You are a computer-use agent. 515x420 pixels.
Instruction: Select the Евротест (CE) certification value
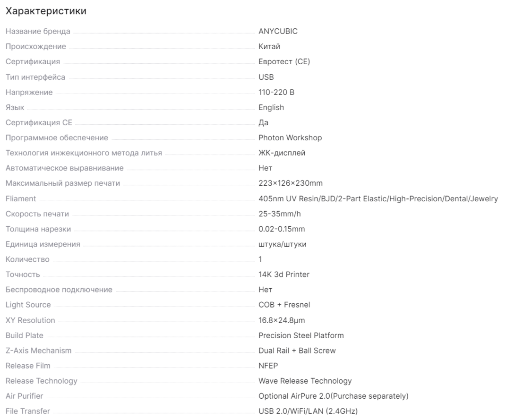click(284, 61)
